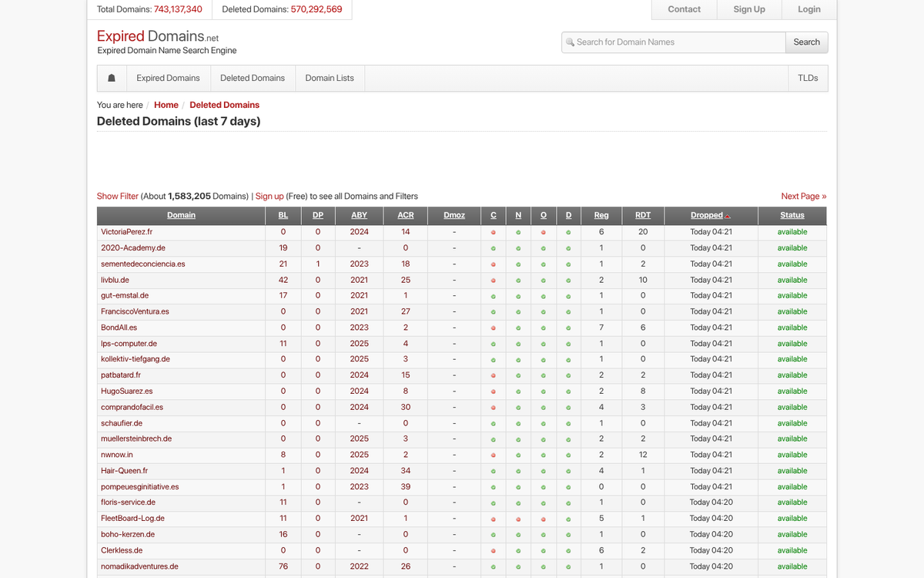Go to the Next Page of deleted domains
924x578 pixels.
tap(804, 196)
